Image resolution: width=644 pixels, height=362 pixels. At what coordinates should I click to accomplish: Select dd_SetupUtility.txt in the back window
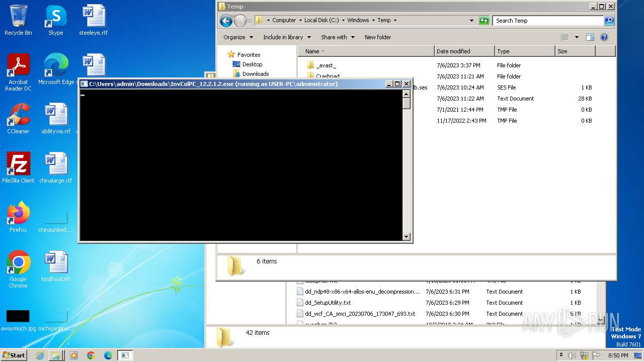[328, 303]
